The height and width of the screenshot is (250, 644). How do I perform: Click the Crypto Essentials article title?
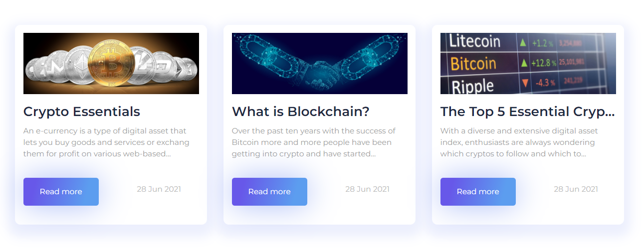[x=82, y=112]
